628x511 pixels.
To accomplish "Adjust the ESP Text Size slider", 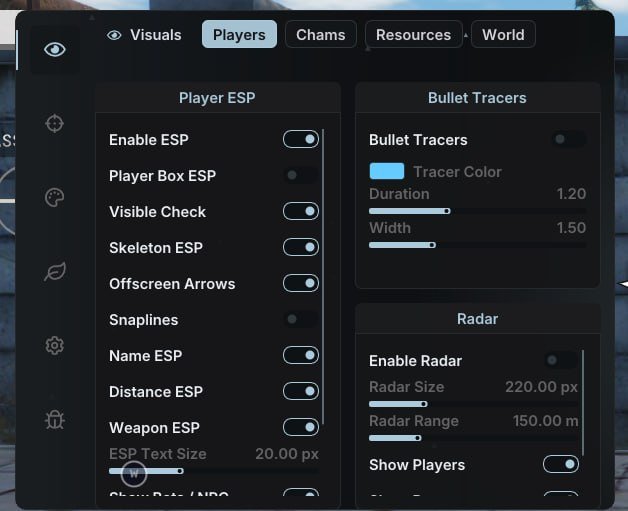I will [x=214, y=471].
